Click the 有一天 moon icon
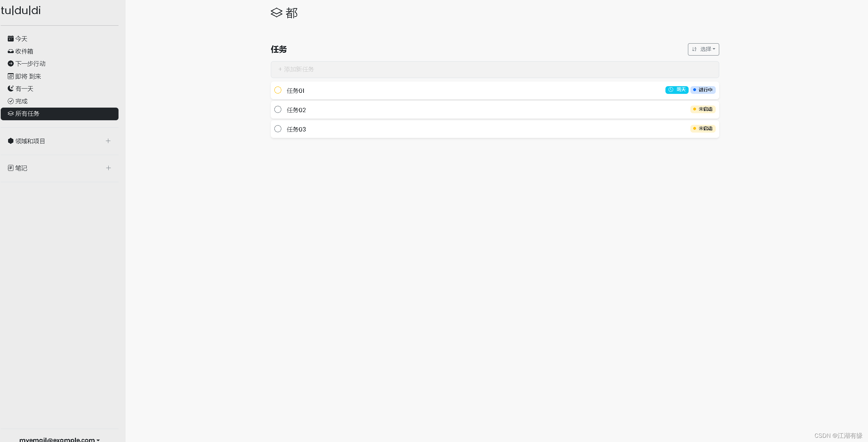868x442 pixels. (x=11, y=89)
